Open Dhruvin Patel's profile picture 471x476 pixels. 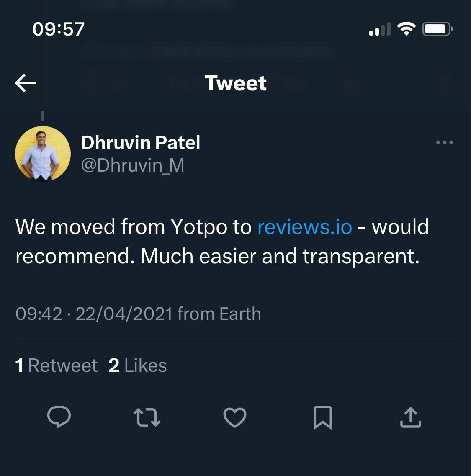(43, 154)
